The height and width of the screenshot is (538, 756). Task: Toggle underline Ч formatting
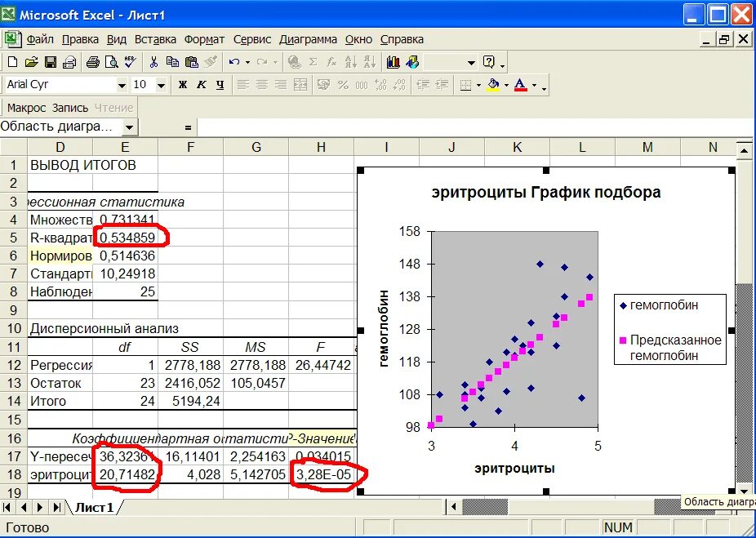(220, 86)
